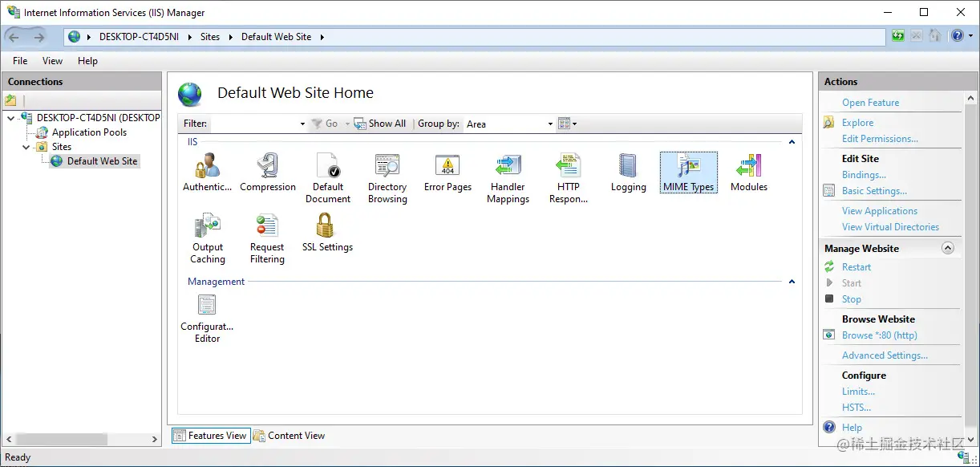Open the View menu
Image resolution: width=980 pixels, height=467 pixels.
point(52,61)
